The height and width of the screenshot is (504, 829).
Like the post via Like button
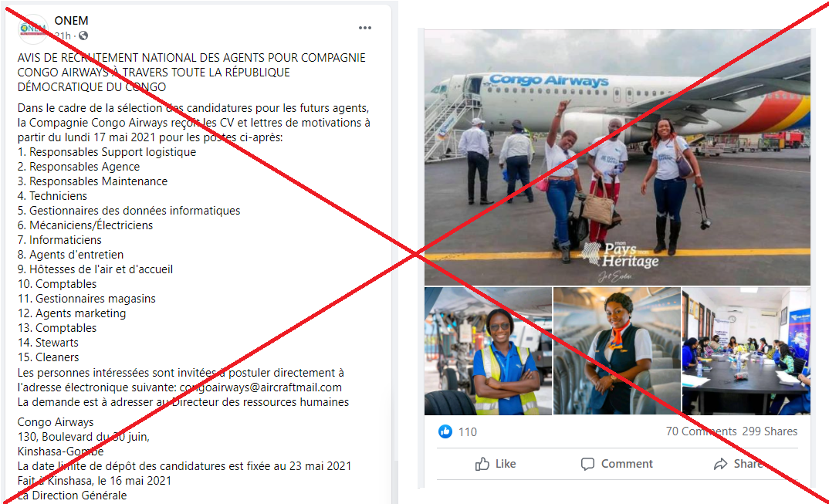coord(496,464)
